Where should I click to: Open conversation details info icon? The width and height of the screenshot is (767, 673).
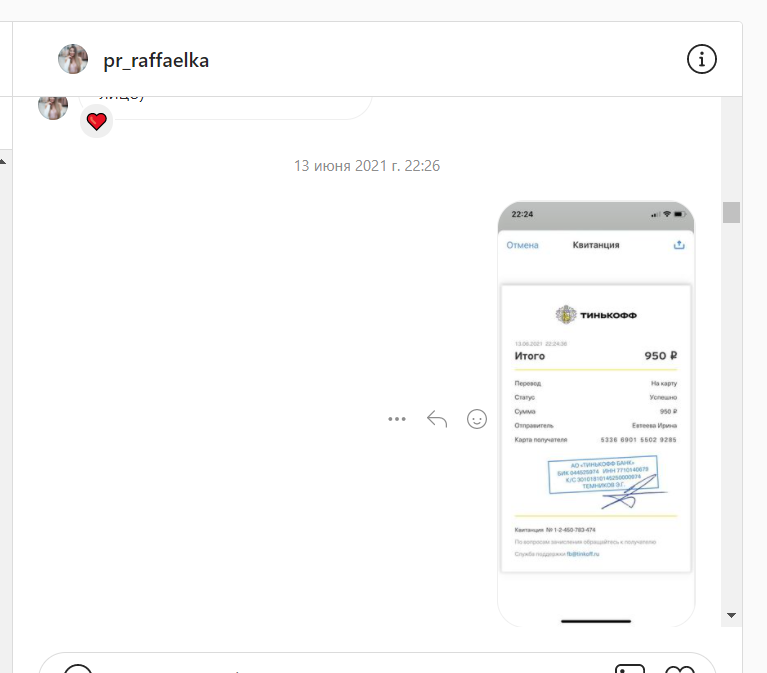tap(701, 60)
